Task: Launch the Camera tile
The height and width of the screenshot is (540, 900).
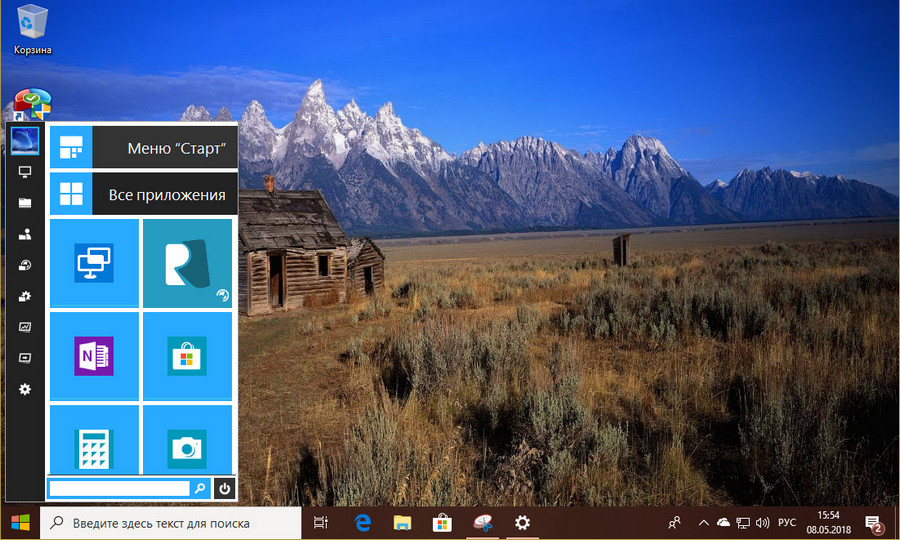Action: [188, 440]
